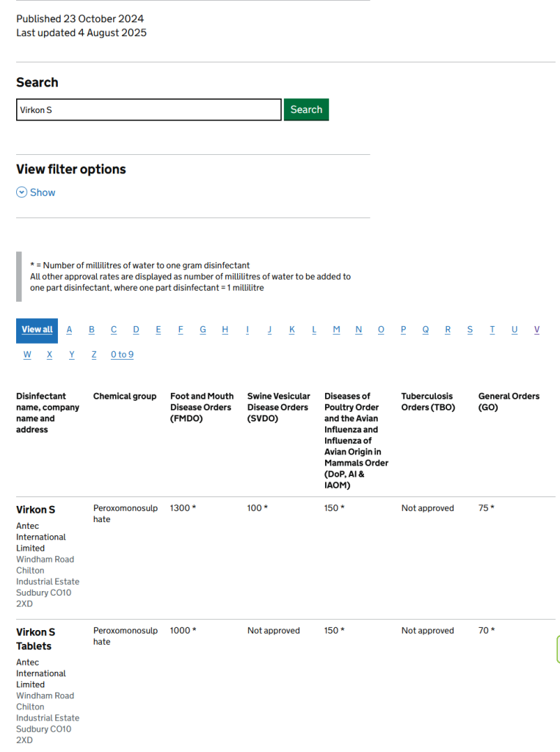This screenshot has width=560, height=752.
Task: Select letter P in alphabet navigation
Action: [x=403, y=330]
